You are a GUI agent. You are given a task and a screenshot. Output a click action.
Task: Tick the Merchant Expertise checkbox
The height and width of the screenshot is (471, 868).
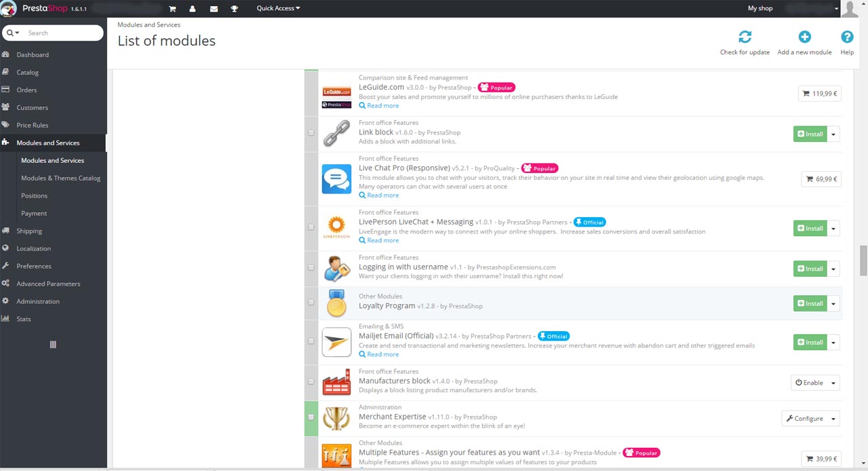click(311, 417)
